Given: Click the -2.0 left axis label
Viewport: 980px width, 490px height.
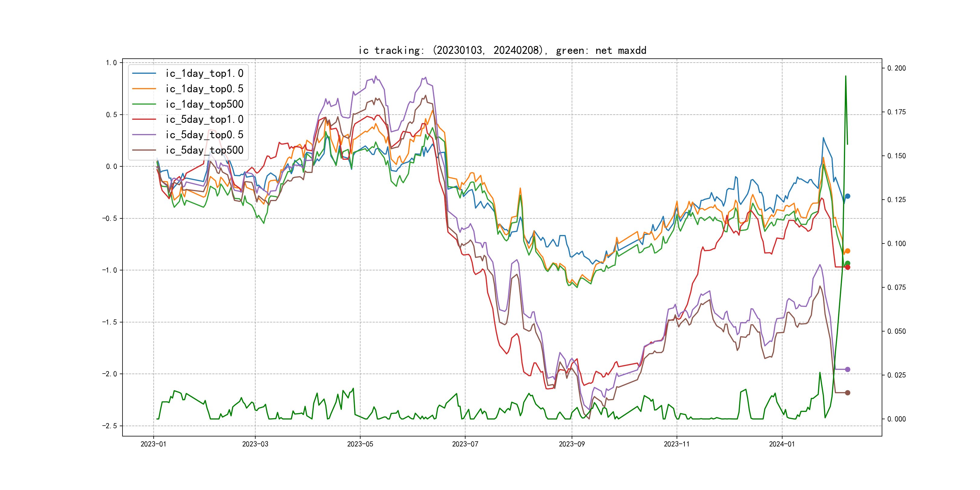Looking at the screenshot, I should [x=109, y=374].
